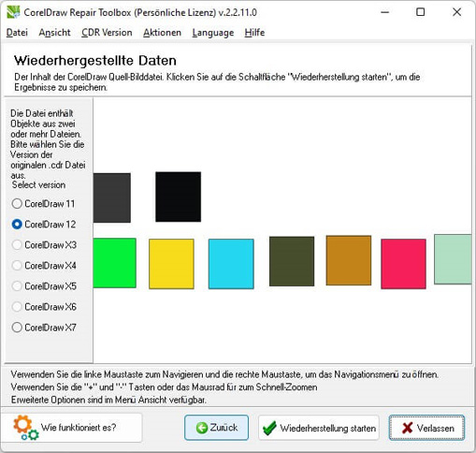Open the Hilfe menu
This screenshot has width=476, height=453.
tap(254, 33)
